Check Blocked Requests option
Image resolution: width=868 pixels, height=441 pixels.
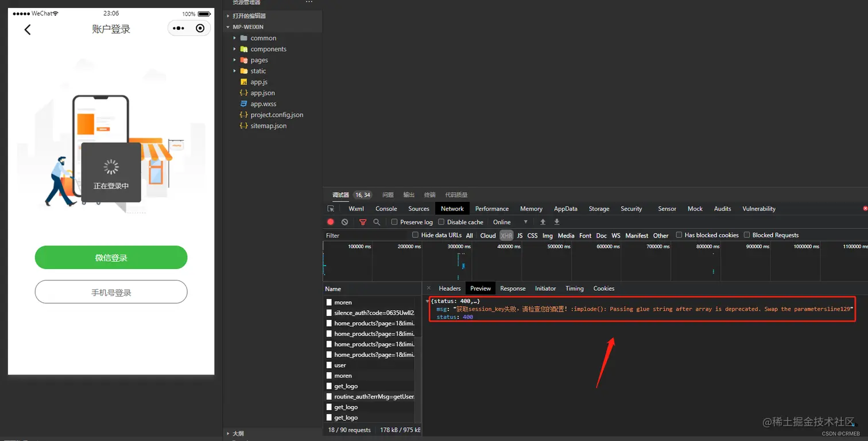pyautogui.click(x=746, y=235)
